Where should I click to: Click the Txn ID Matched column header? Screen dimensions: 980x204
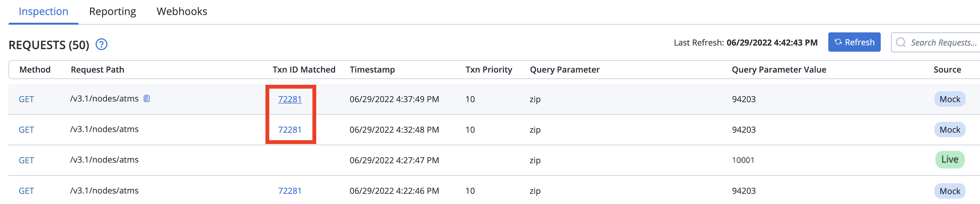[304, 70]
